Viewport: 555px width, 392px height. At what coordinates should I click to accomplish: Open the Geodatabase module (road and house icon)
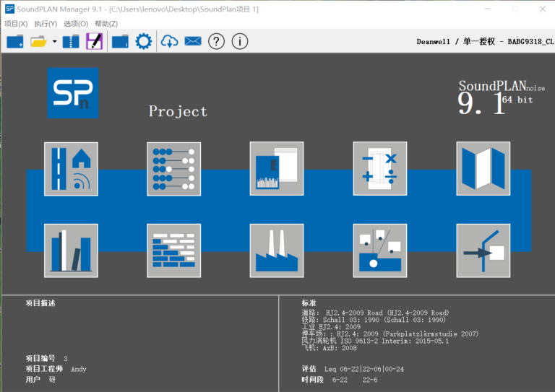[x=71, y=169]
